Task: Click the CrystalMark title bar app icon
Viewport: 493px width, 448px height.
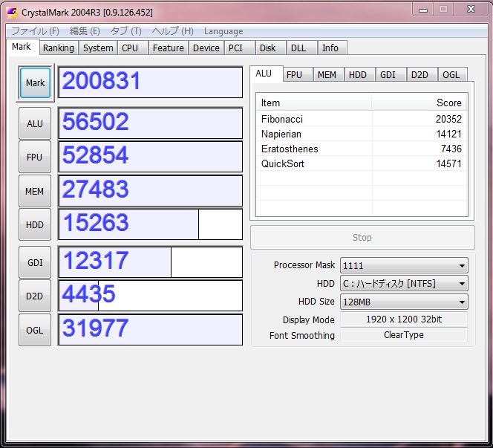Action: pos(12,12)
